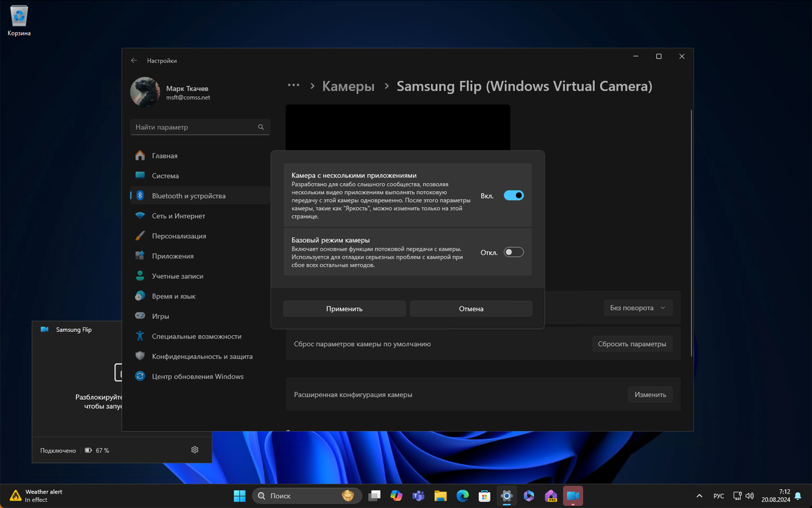Viewport: 812px width, 508px height.
Task: Click the Отмена button
Action: pos(471,309)
